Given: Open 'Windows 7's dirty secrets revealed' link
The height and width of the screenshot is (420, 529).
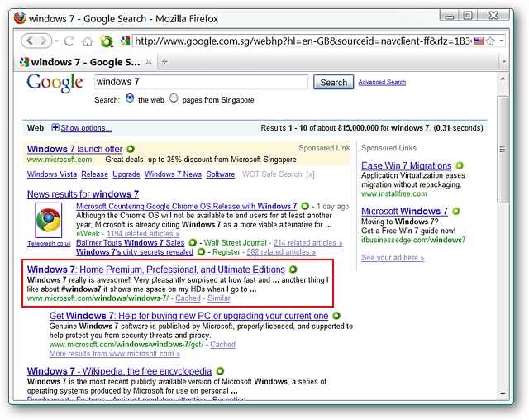Looking at the screenshot, I should (135, 252).
